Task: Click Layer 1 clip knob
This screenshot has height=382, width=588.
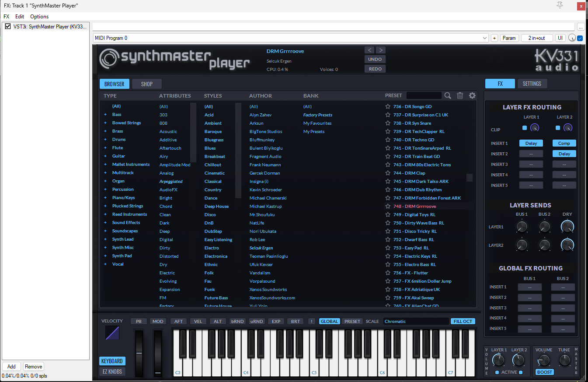Action: pyautogui.click(x=534, y=128)
